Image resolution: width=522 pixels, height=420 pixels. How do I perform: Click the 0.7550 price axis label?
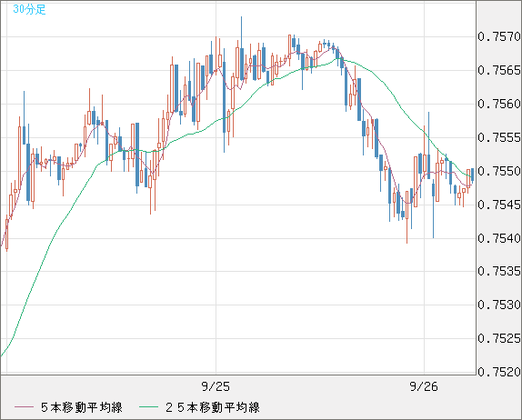(x=499, y=171)
